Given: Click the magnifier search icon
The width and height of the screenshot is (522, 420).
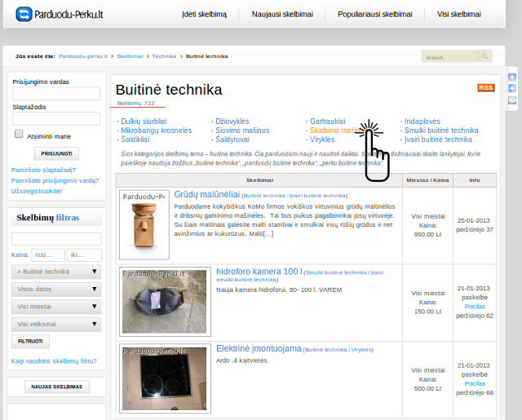Looking at the screenshot, I should click(x=484, y=56).
